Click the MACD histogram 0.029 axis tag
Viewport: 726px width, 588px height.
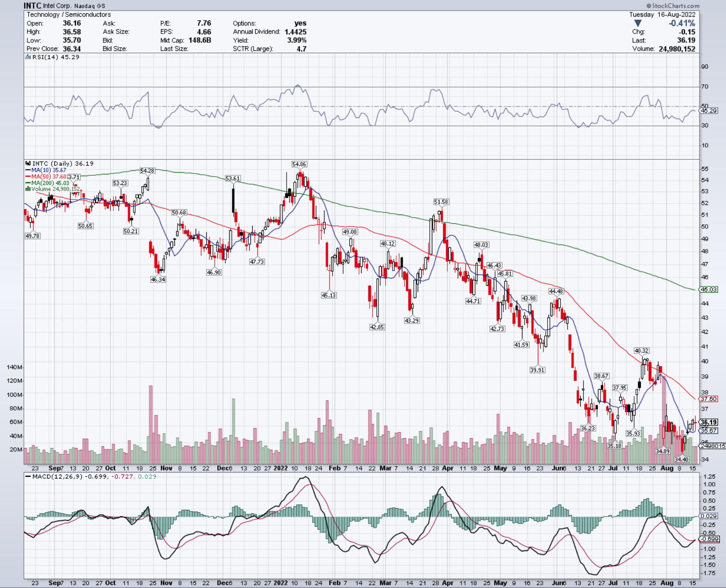(709, 516)
